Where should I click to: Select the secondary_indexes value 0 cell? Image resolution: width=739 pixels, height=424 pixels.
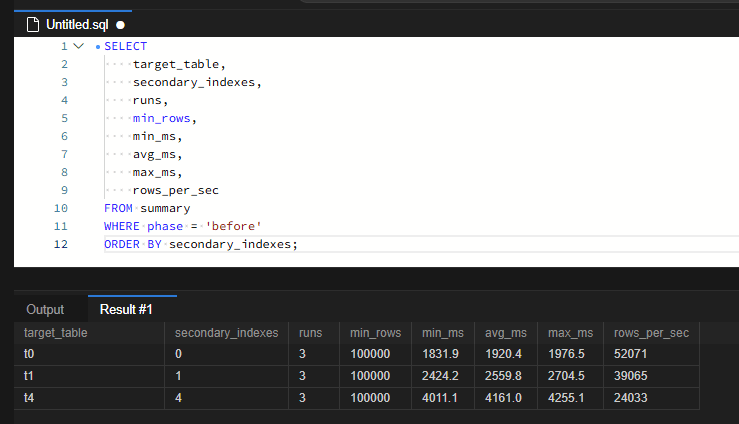point(227,354)
